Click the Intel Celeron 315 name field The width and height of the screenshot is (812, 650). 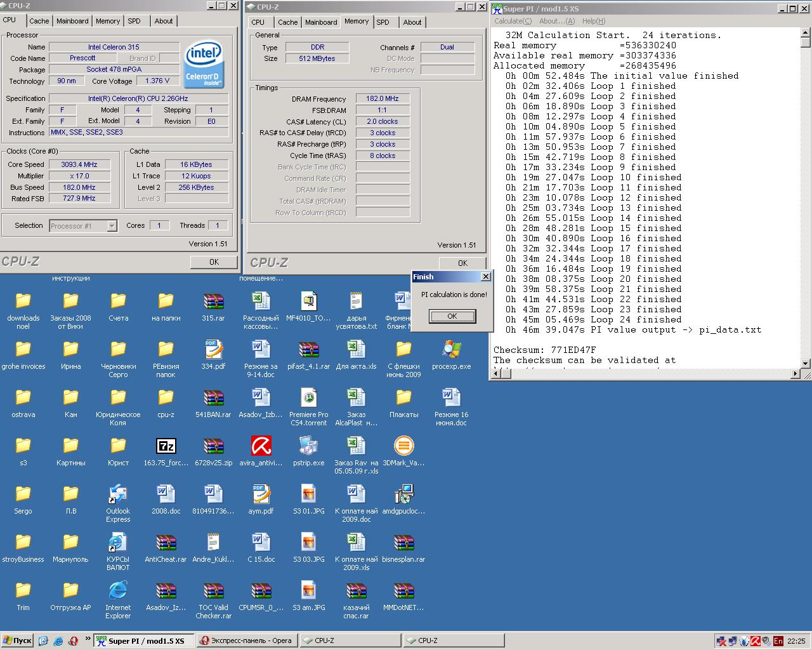(114, 47)
